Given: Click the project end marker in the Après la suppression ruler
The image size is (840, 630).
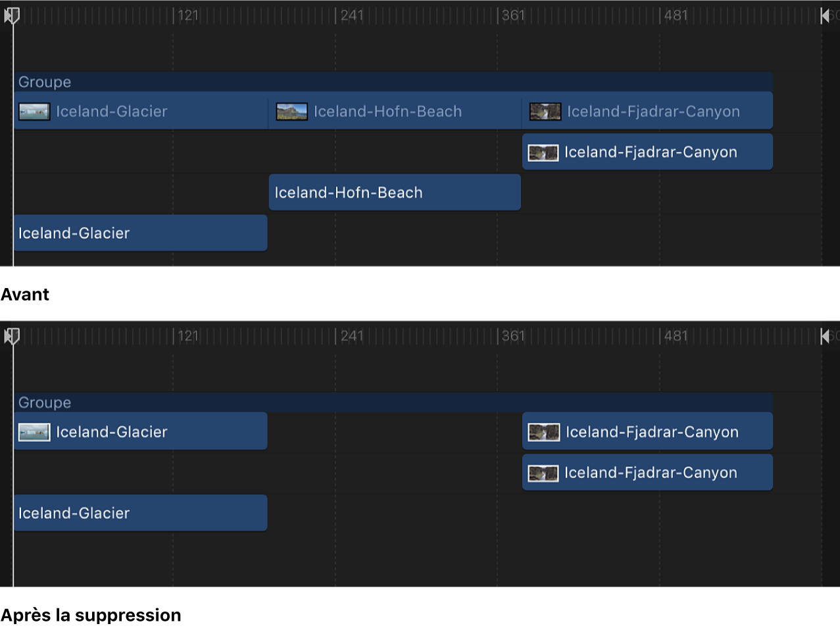Looking at the screenshot, I should 825,337.
